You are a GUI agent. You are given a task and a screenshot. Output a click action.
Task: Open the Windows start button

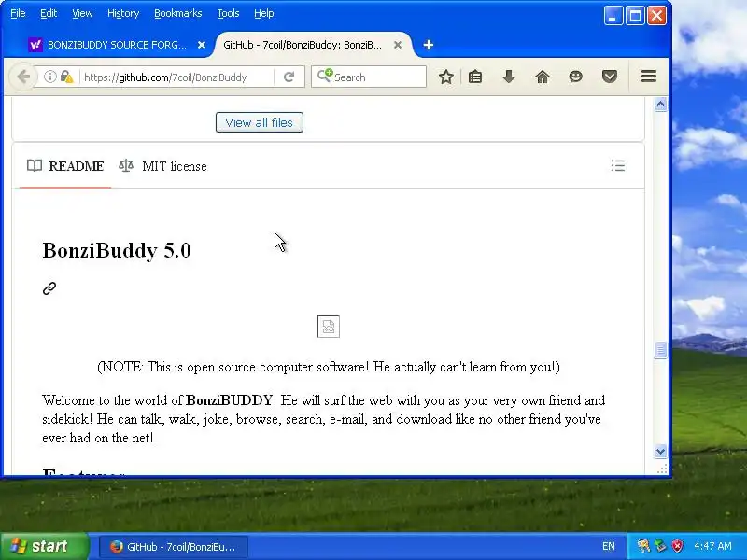[x=44, y=546]
